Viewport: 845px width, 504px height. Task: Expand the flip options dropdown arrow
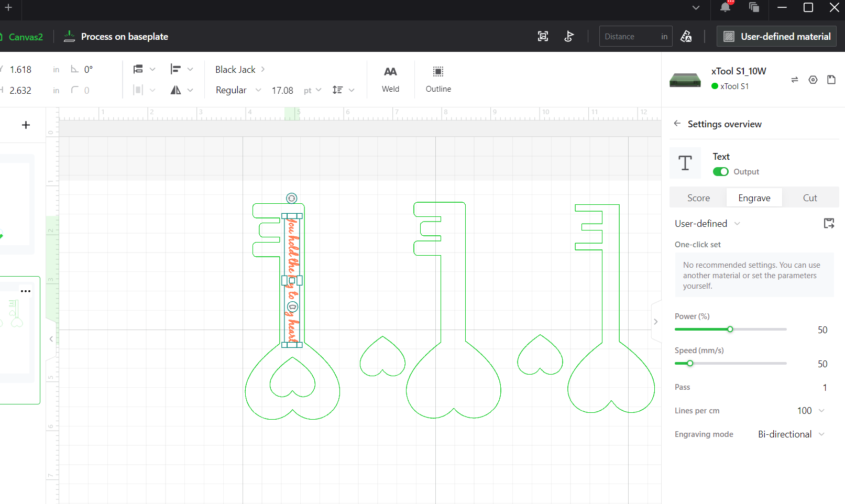click(190, 90)
